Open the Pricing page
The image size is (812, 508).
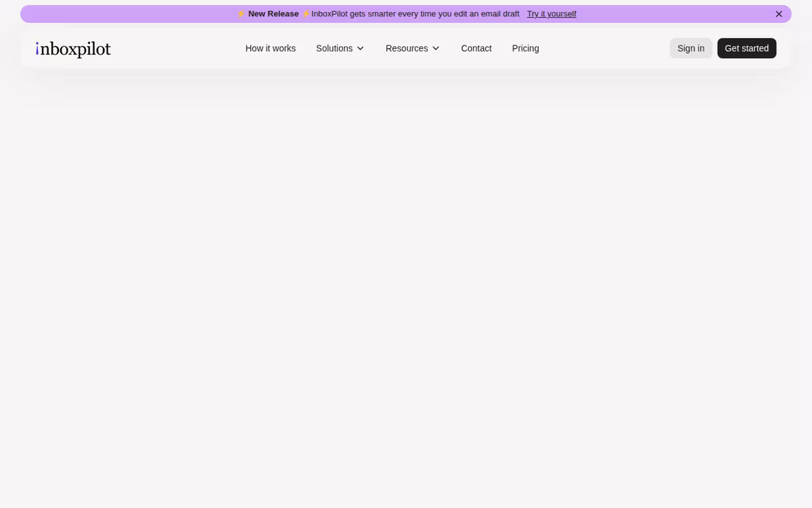click(x=526, y=48)
